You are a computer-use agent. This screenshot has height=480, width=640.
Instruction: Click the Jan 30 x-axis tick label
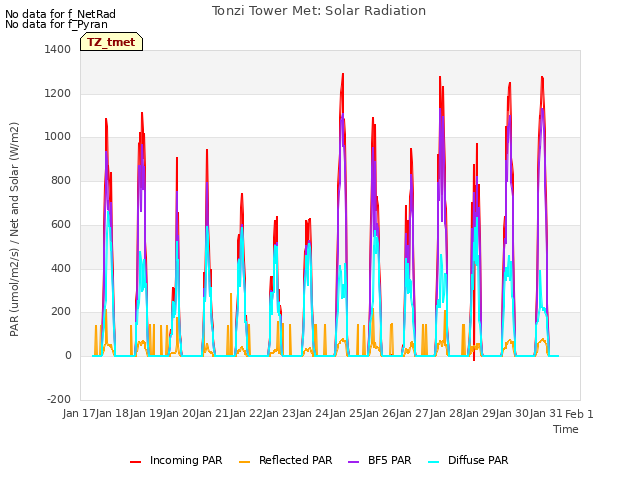tap(513, 413)
